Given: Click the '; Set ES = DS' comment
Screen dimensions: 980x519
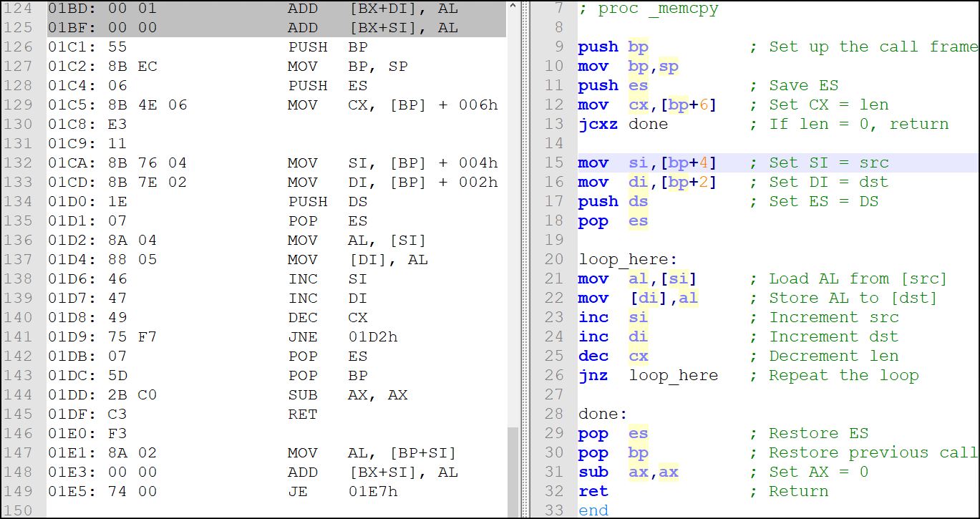Looking at the screenshot, I should click(814, 203).
